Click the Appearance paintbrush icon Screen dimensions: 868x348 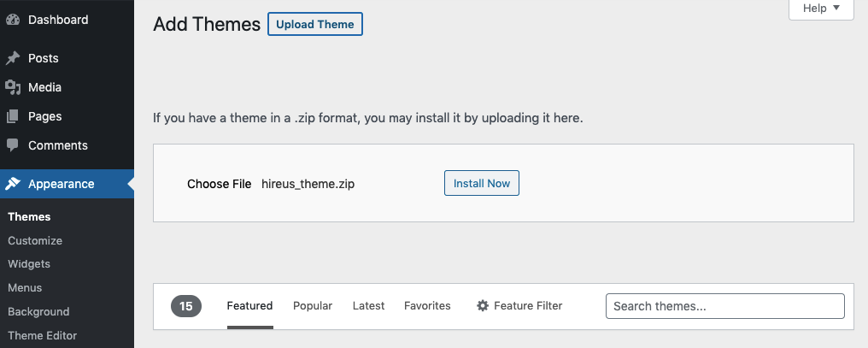13,184
